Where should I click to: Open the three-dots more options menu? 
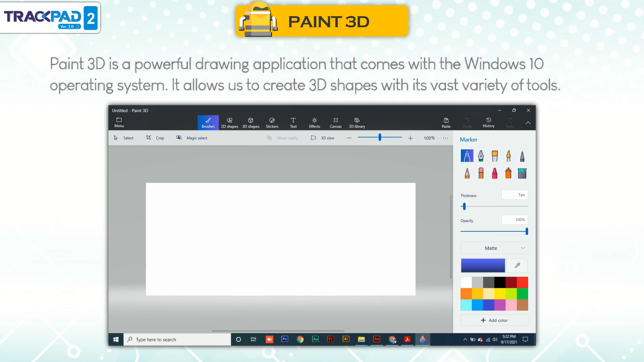446,138
